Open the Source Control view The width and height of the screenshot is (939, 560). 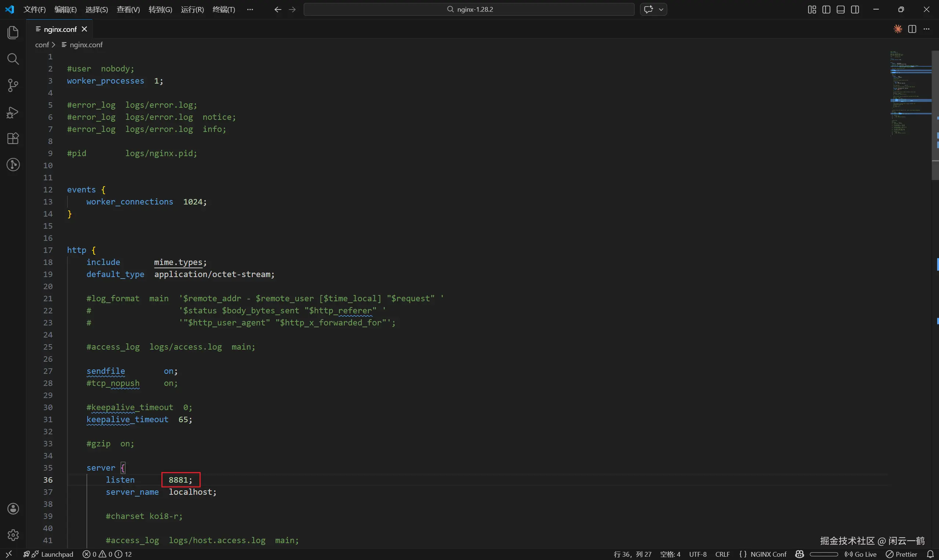click(13, 85)
